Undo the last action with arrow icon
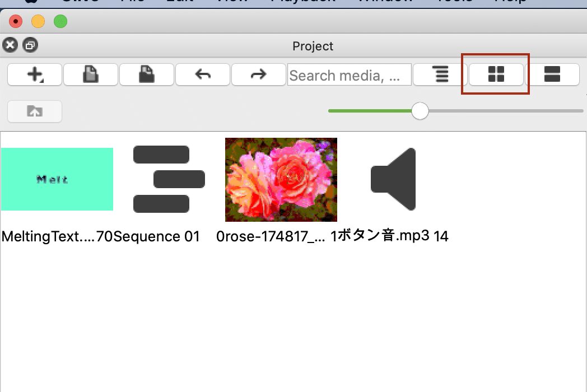The width and height of the screenshot is (587, 392). click(203, 74)
